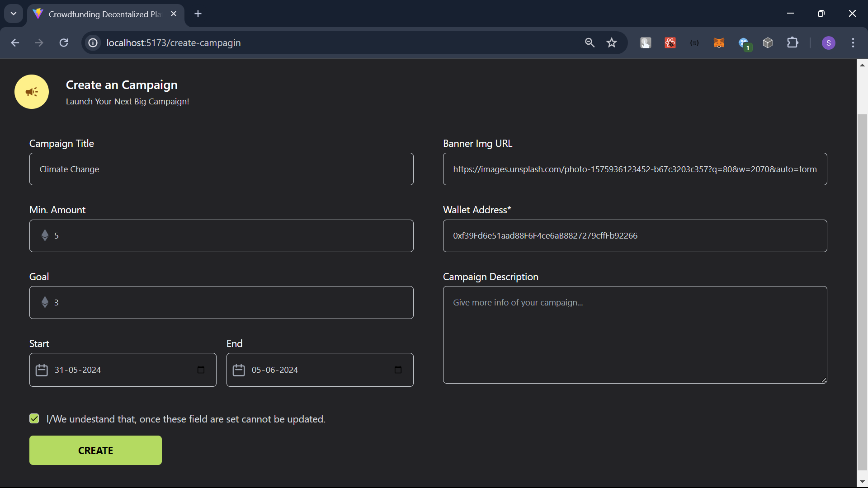The height and width of the screenshot is (488, 868).
Task: Close the Crowdfunding Decentralized tab
Action: [x=174, y=14]
